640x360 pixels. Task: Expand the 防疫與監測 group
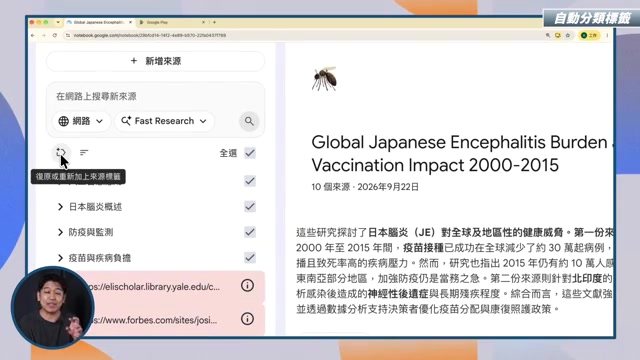pyautogui.click(x=60, y=232)
